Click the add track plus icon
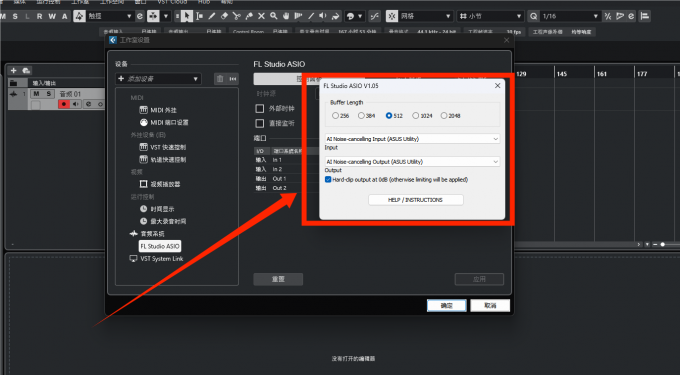Image resolution: width=680 pixels, height=375 pixels. point(13,70)
